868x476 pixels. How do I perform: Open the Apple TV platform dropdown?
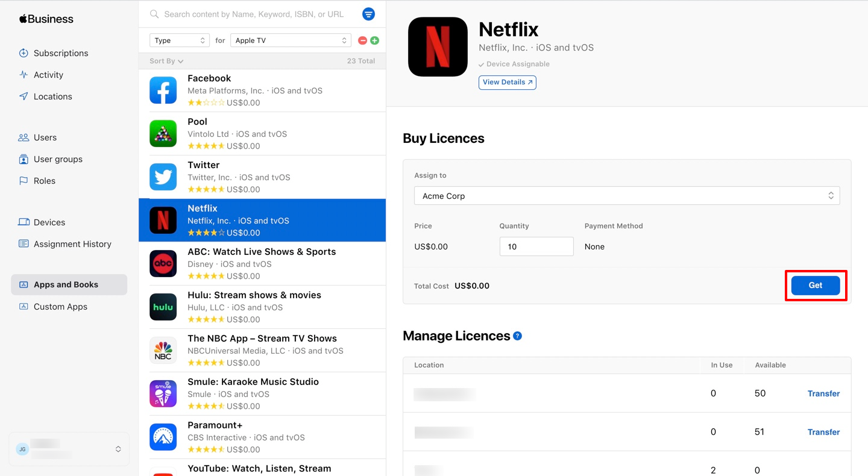[291, 40]
